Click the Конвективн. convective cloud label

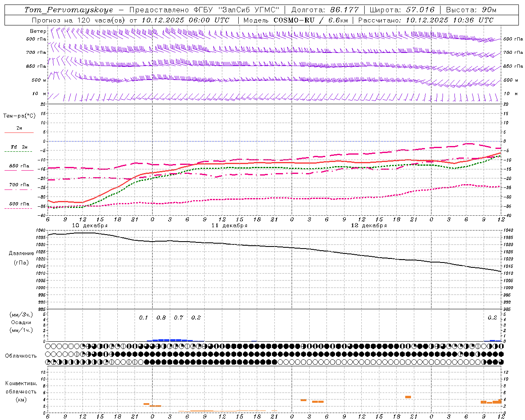pos(21,383)
